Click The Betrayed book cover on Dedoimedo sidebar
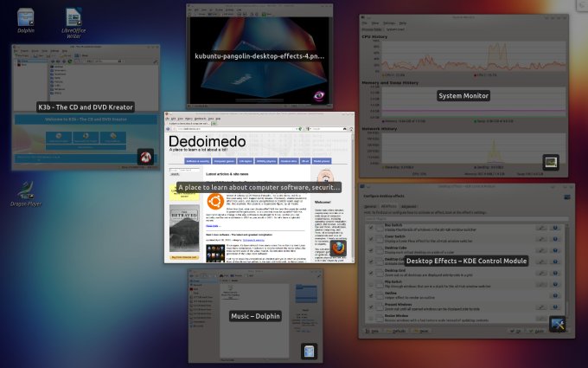Image resolution: width=588 pixels, height=368 pixels. pyautogui.click(x=184, y=228)
